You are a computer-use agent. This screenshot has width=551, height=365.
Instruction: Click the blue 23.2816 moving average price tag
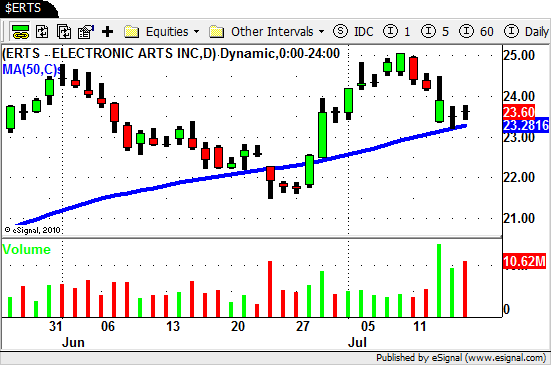pyautogui.click(x=526, y=125)
